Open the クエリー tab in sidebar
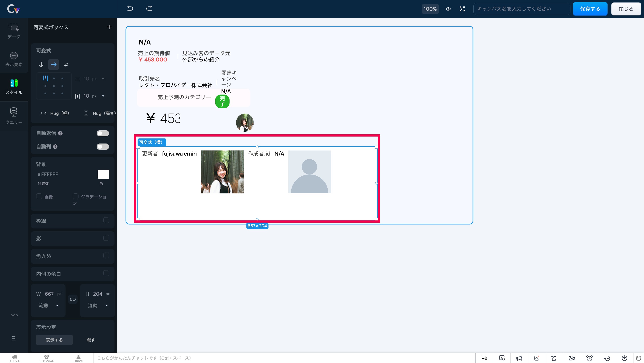This screenshot has height=363, width=644. [14, 116]
